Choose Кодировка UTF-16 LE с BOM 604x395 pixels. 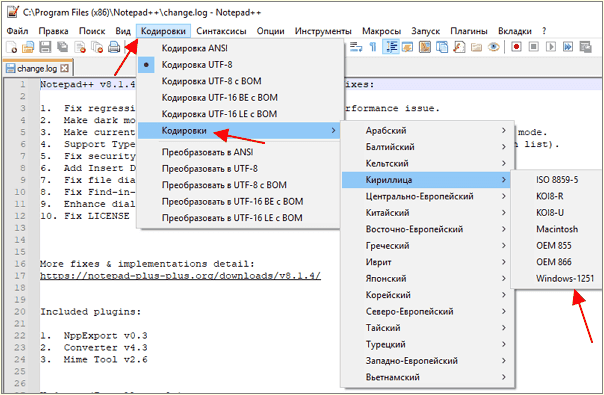click(x=239, y=114)
